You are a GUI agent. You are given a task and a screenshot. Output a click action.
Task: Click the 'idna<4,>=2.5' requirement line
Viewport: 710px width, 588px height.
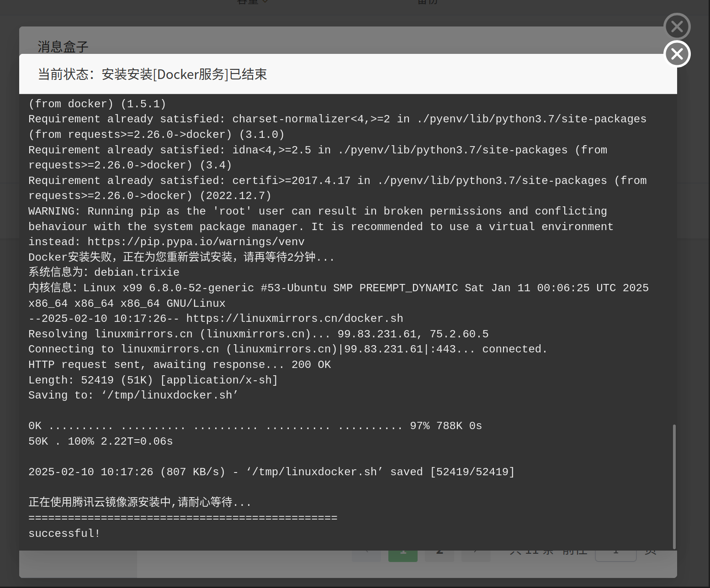318,150
